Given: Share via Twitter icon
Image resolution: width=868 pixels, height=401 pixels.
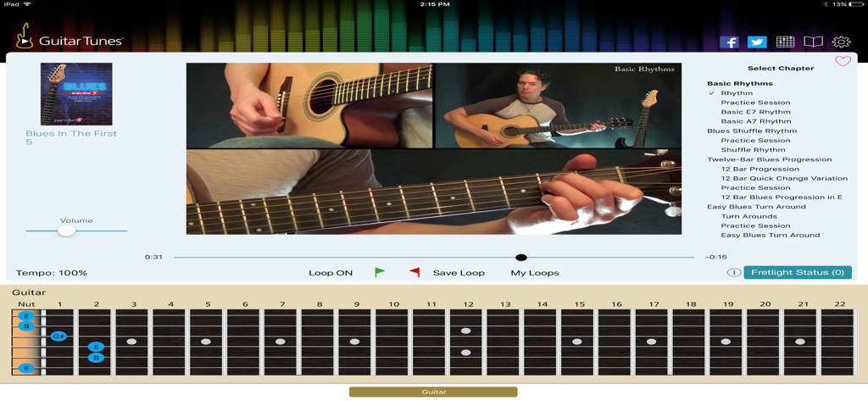Looking at the screenshot, I should [757, 42].
